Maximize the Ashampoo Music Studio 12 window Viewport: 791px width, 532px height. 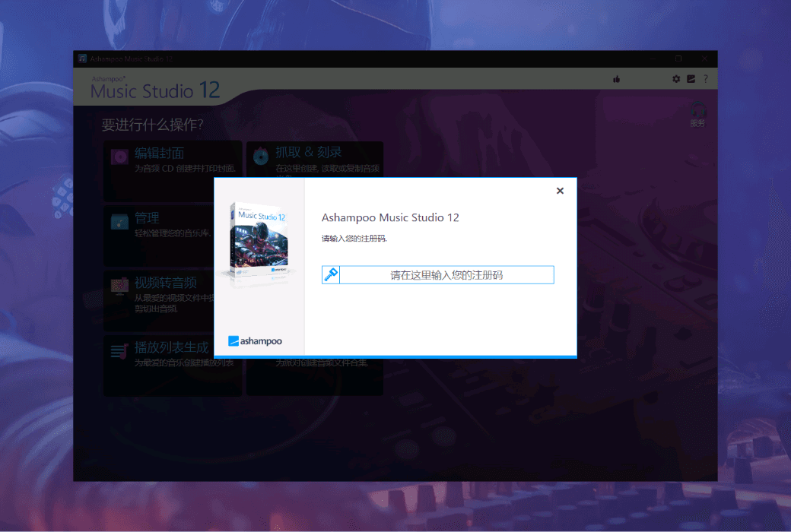pyautogui.click(x=678, y=59)
